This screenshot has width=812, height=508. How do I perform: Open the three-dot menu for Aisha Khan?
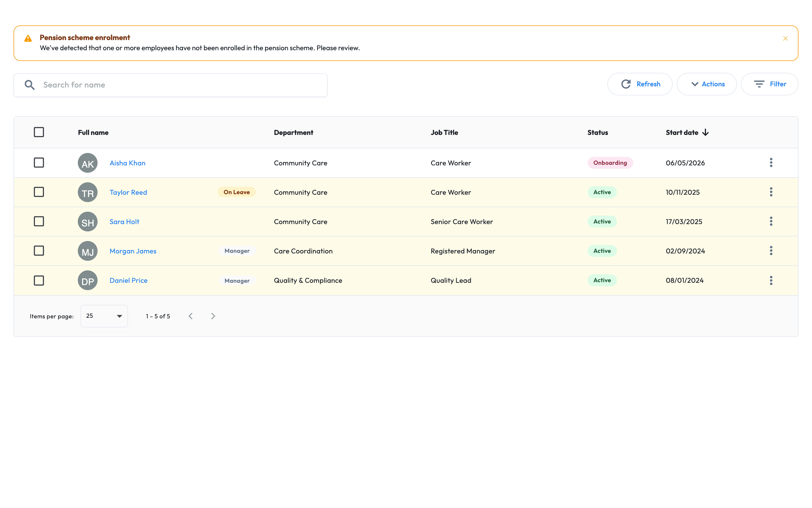[771, 163]
